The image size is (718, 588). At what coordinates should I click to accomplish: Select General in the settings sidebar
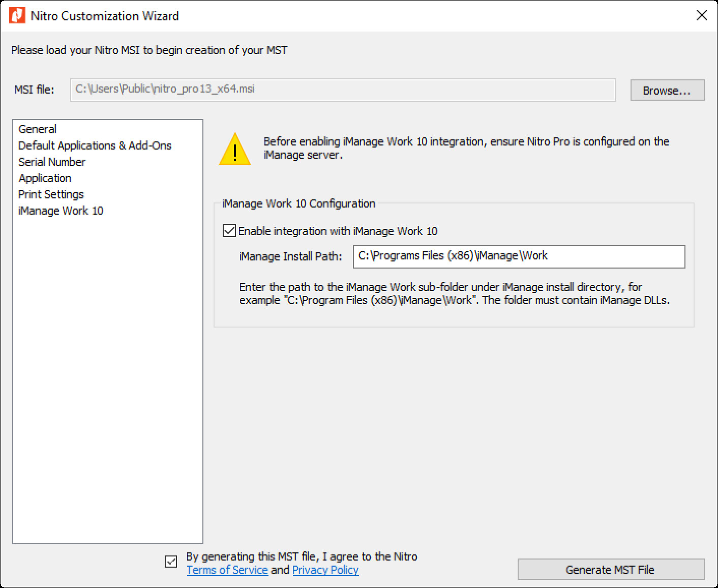tap(37, 129)
